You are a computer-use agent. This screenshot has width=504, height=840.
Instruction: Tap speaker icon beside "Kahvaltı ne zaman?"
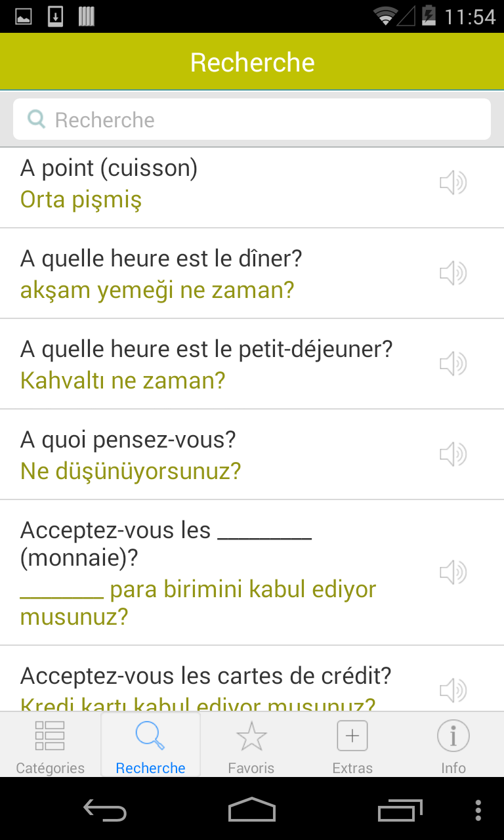[x=453, y=364]
